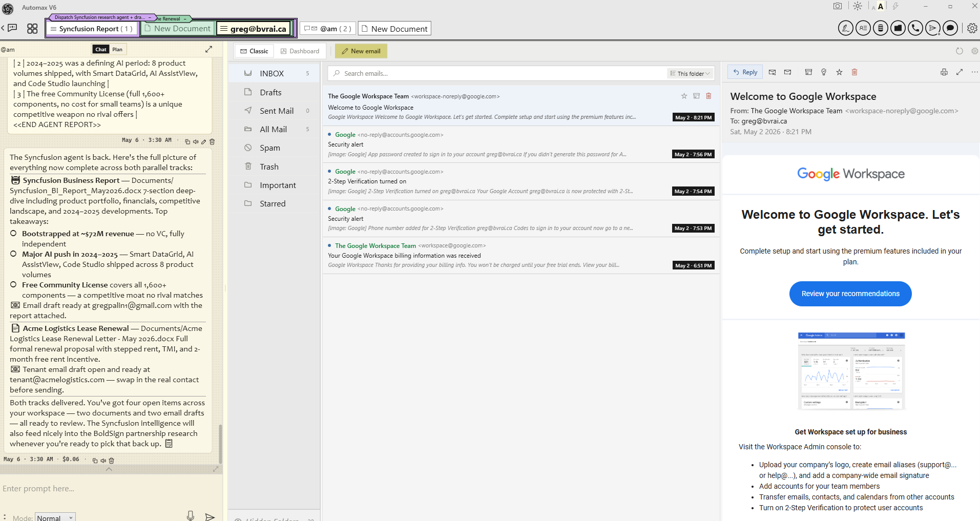Select the Dashboard mail view tab
This screenshot has height=521, width=980.
(x=300, y=51)
